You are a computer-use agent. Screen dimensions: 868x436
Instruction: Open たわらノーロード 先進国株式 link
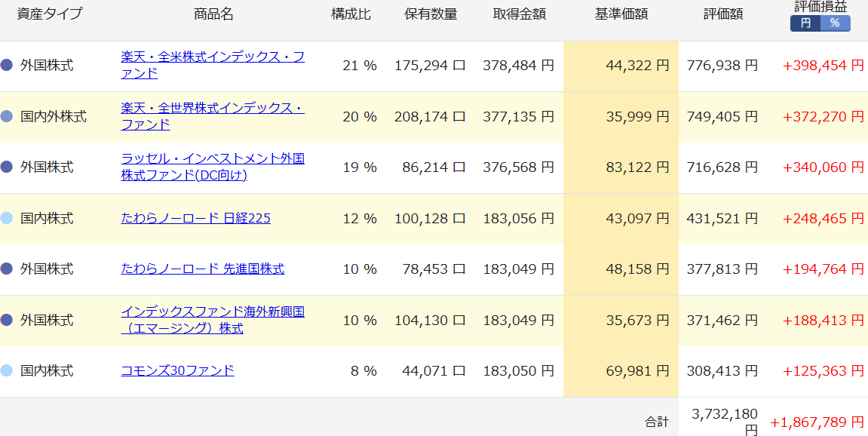pos(203,269)
